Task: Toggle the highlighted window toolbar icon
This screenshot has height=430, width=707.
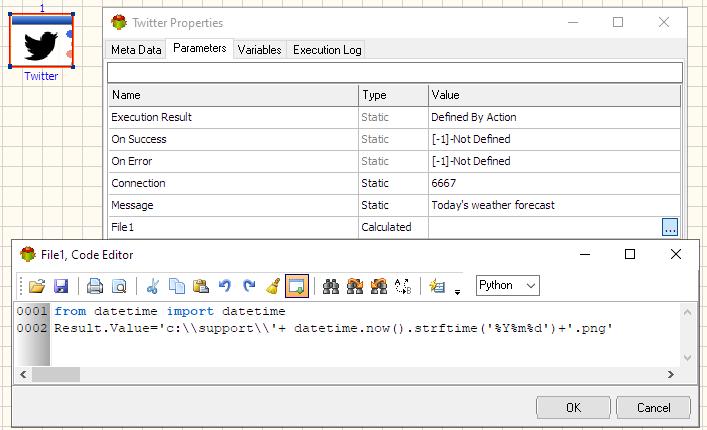Action: [x=297, y=286]
